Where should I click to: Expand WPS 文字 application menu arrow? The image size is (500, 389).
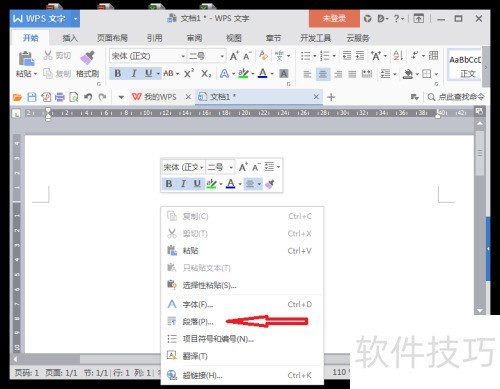(x=75, y=19)
